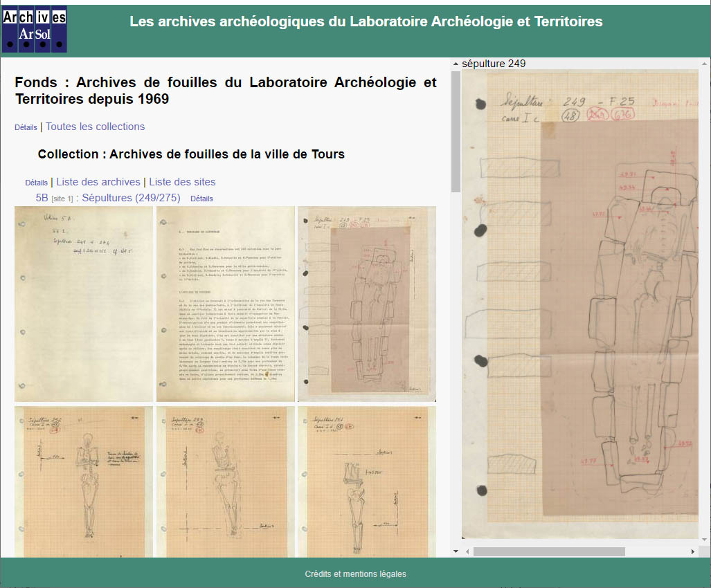Click the down arrow of the preview vertical scrollbar
711x588 pixels.
click(704, 540)
